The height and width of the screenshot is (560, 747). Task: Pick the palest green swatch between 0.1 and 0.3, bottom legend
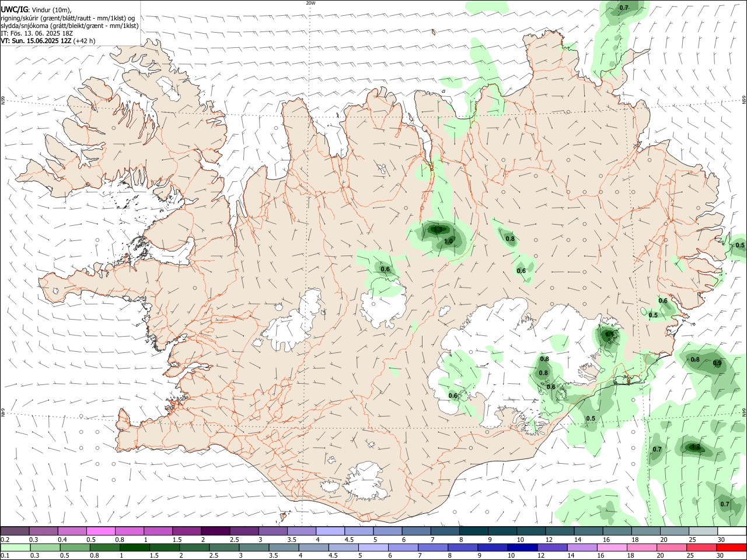pos(15,548)
